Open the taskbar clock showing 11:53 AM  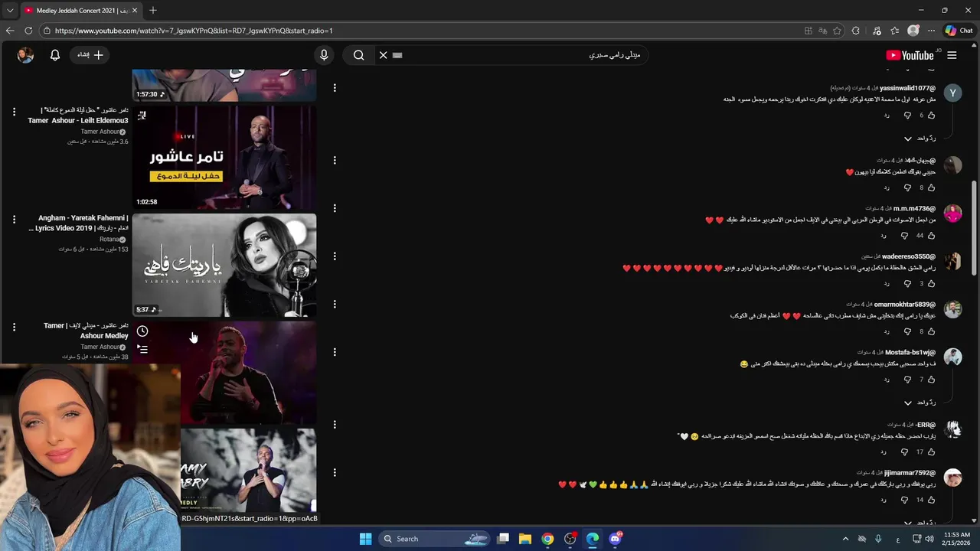coord(957,539)
